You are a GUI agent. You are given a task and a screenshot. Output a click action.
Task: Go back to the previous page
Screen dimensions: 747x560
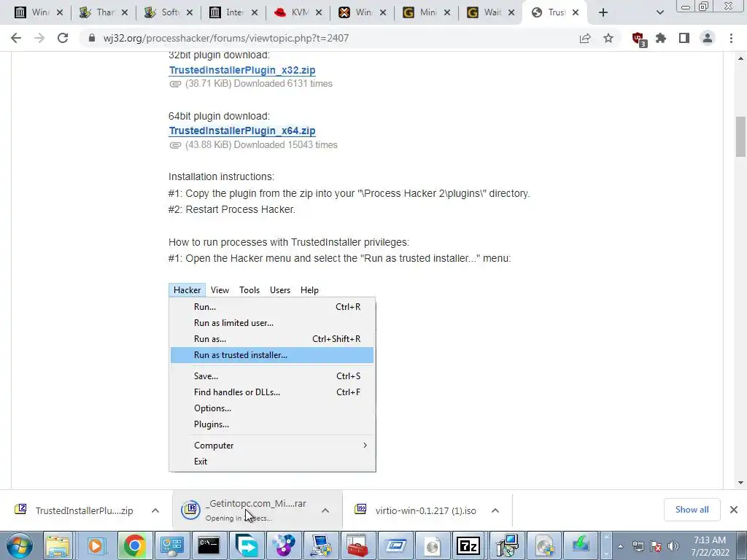[16, 38]
